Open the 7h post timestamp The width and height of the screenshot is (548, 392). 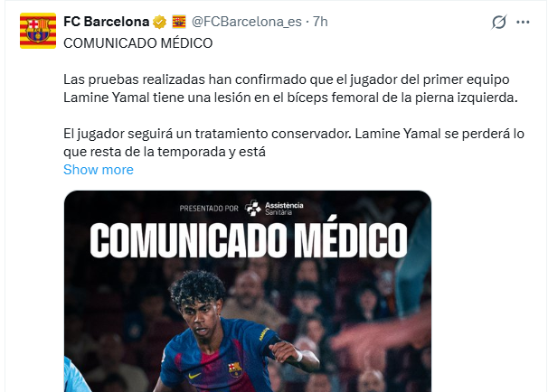click(x=320, y=21)
